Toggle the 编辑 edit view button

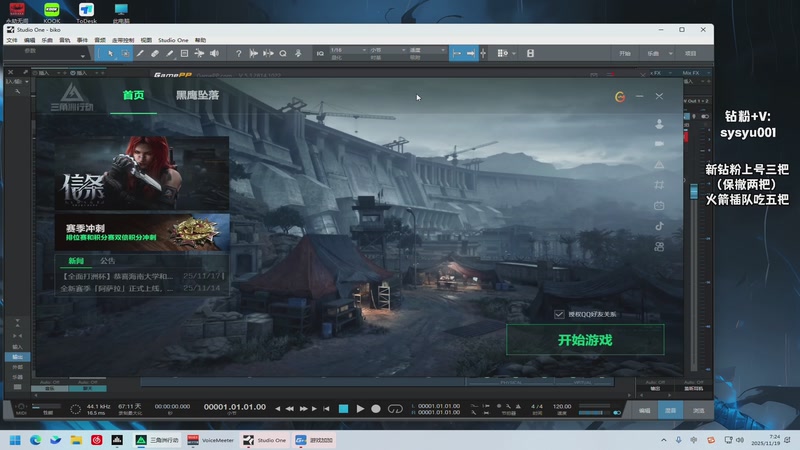pyautogui.click(x=644, y=410)
